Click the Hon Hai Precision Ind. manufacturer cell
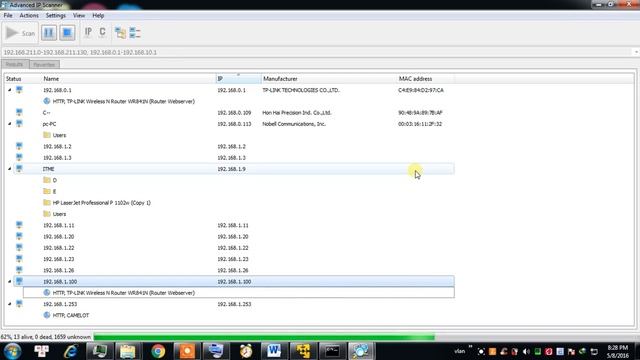 pyautogui.click(x=297, y=113)
